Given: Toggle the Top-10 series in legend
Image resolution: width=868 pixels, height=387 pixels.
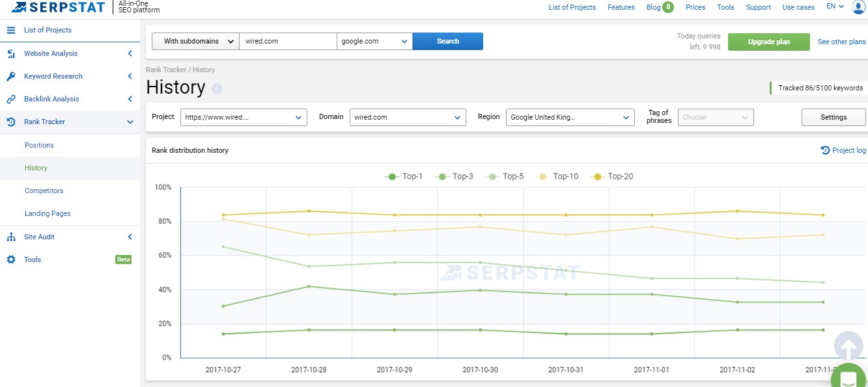Looking at the screenshot, I should tap(557, 176).
